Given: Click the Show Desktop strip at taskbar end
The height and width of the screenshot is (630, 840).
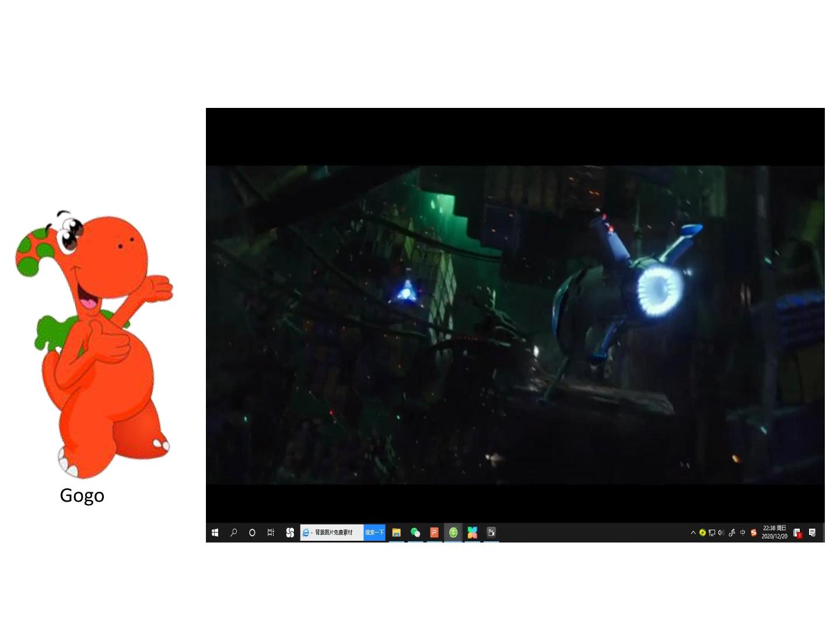Looking at the screenshot, I should (x=823, y=533).
